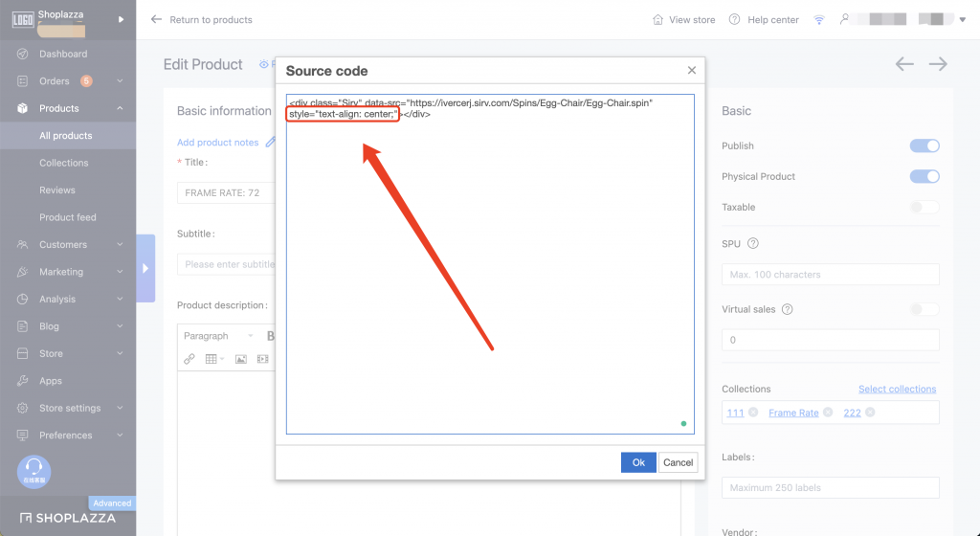Click the insert link icon in editor
Viewport: 980px width, 536px height.
[189, 359]
